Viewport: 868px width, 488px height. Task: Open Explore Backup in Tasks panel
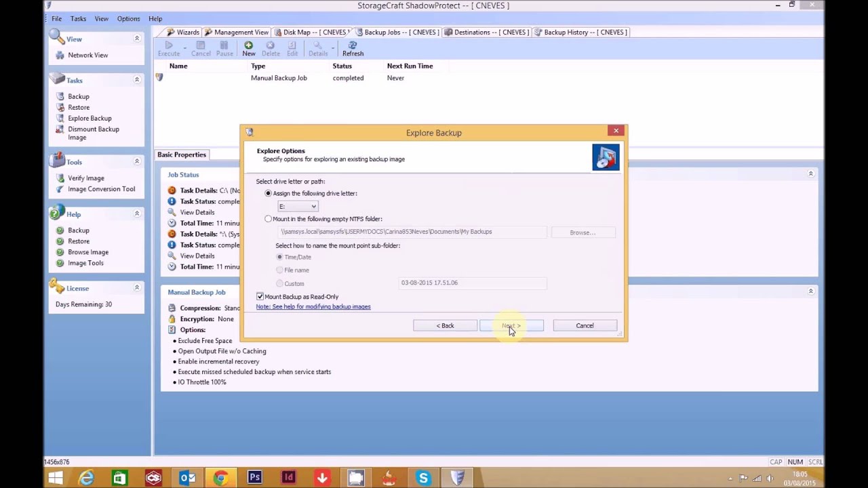[x=89, y=119]
